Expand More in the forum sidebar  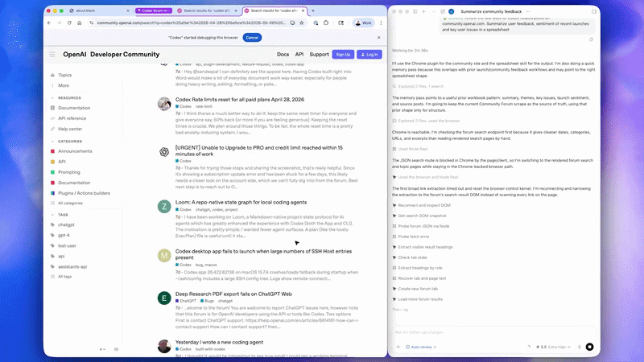(x=64, y=85)
